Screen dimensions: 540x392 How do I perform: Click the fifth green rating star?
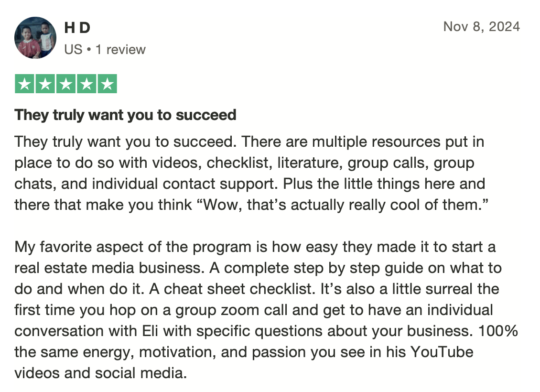107,84
